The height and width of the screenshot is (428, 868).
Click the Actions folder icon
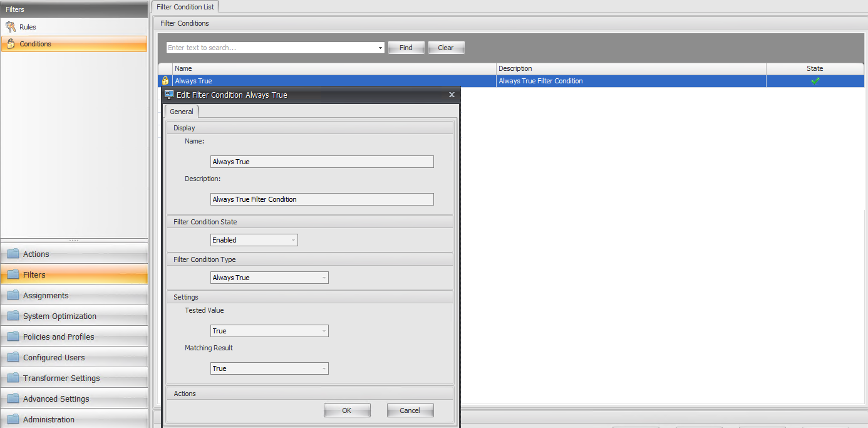click(x=13, y=254)
